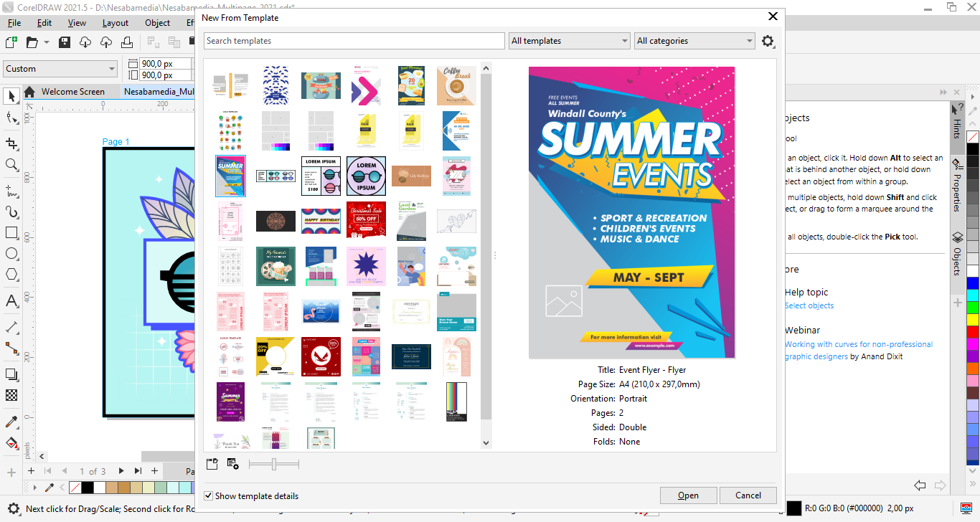Screen dimensions: 980x522
Task: Click the template options gear icon
Action: pyautogui.click(x=768, y=41)
